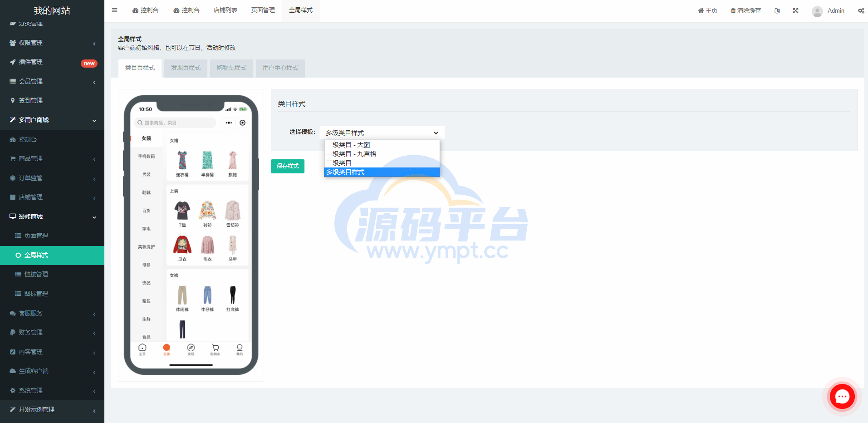Open the red chat bubble support widget
Viewport: 868px width, 423px height.
(842, 396)
